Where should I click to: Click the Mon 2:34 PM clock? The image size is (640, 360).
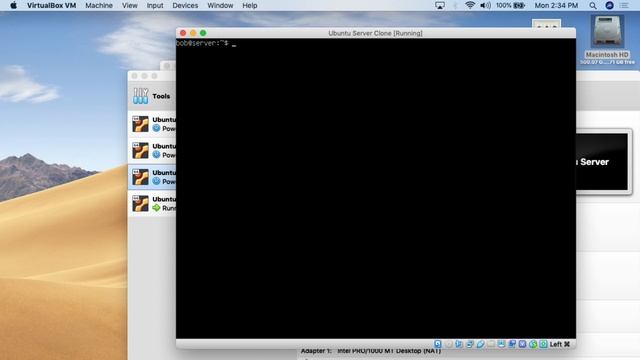[x=556, y=5]
